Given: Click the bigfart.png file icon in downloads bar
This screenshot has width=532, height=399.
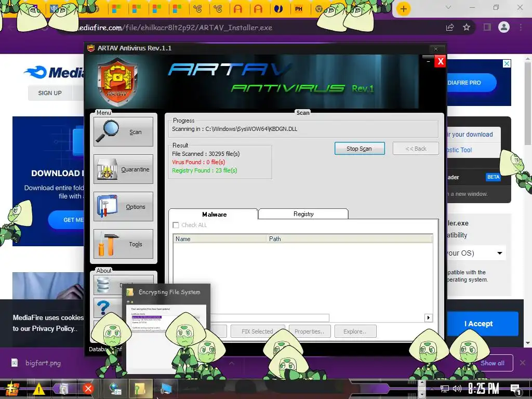Looking at the screenshot, I should point(15,363).
